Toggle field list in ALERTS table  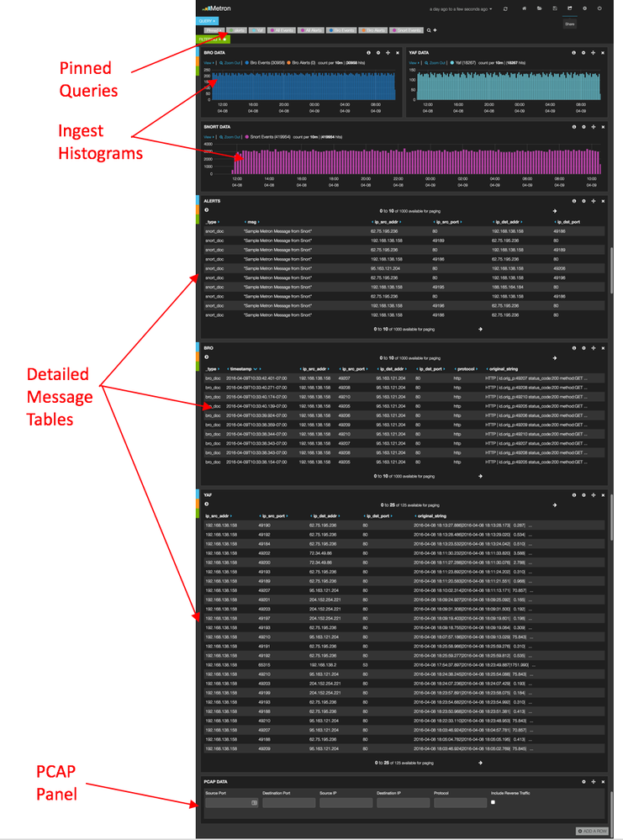coord(206,210)
